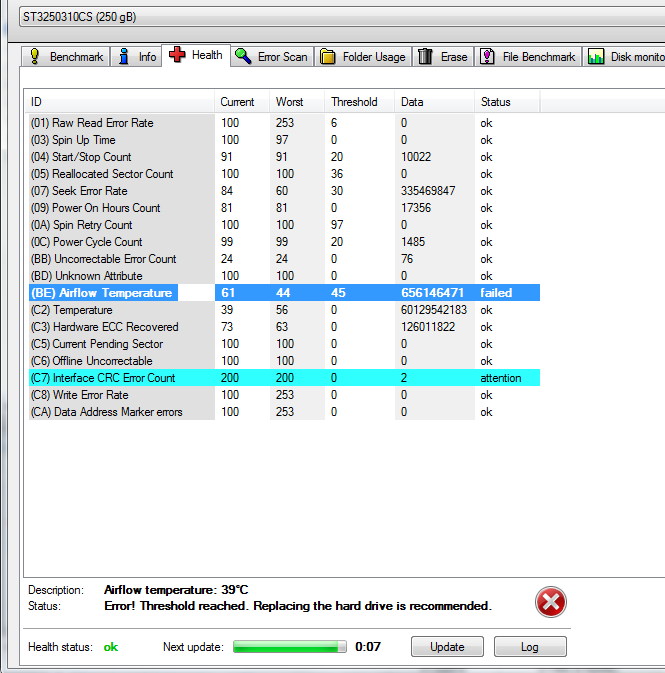
Task: Click the data value 17356
Action: 416,208
